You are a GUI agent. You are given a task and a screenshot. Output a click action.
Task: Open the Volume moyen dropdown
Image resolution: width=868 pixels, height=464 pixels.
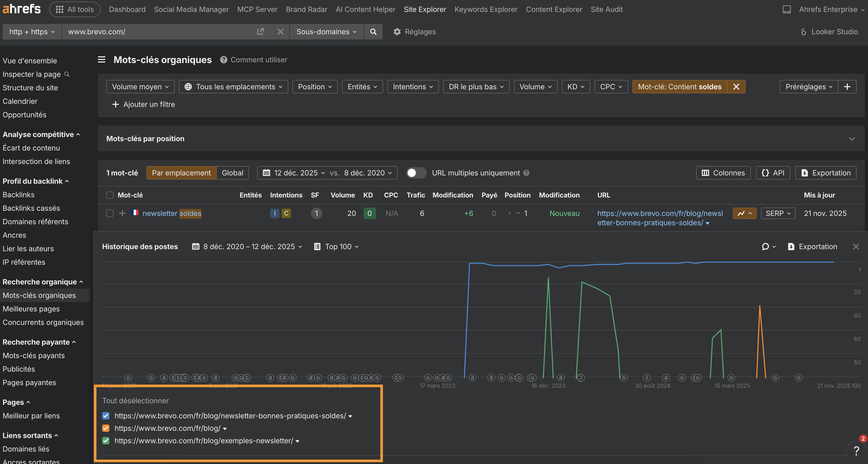pos(140,87)
